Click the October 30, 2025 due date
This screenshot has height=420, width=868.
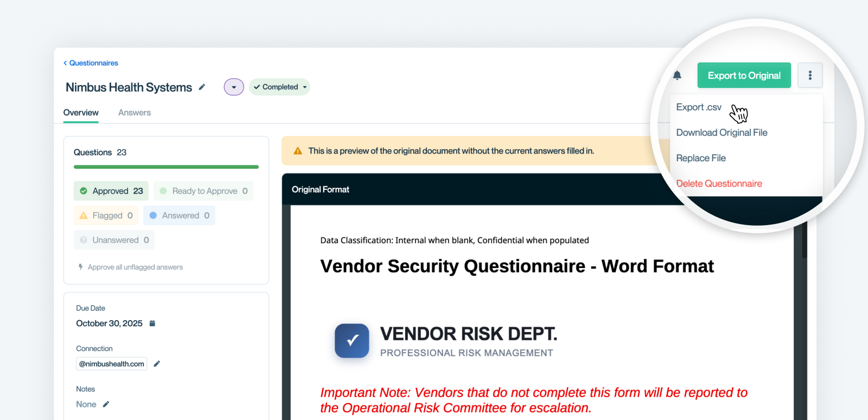pyautogui.click(x=109, y=323)
